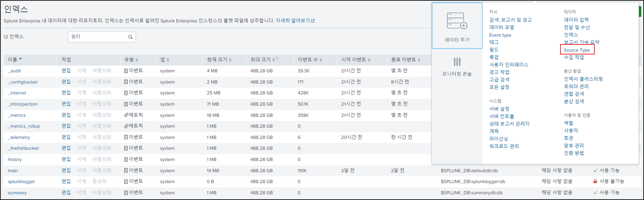Click the event type icon in _audit row
This screenshot has width=644, height=200.
pyautogui.click(x=126, y=71)
